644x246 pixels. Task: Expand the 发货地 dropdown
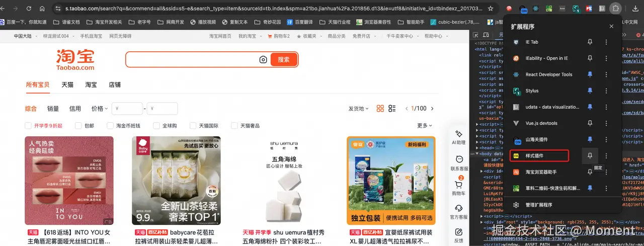click(x=359, y=109)
